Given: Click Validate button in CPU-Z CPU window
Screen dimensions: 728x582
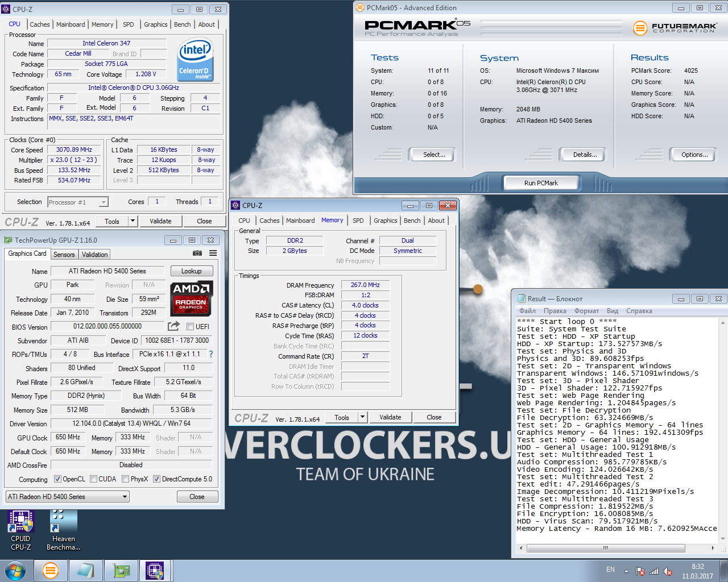Looking at the screenshot, I should 160,221.
